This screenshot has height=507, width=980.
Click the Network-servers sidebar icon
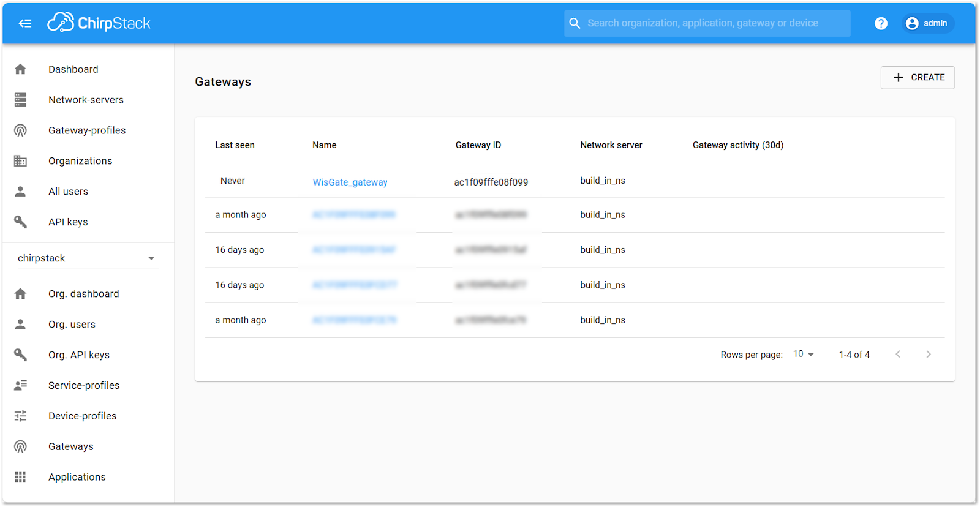21,100
